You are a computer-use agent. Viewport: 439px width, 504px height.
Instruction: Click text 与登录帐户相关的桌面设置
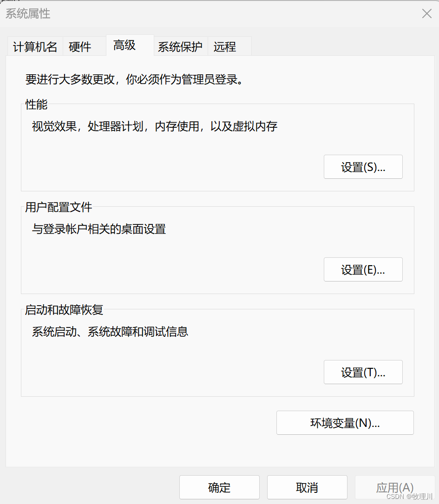tap(98, 229)
